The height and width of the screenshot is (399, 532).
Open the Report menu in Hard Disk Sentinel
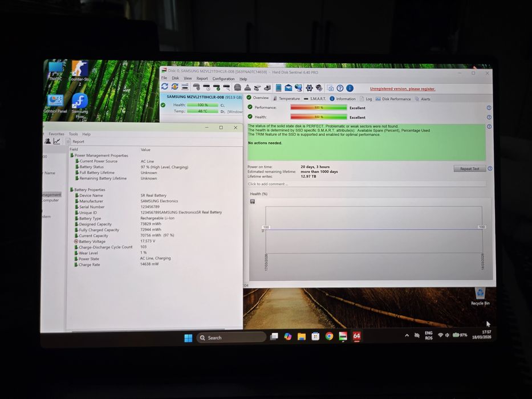click(x=202, y=79)
